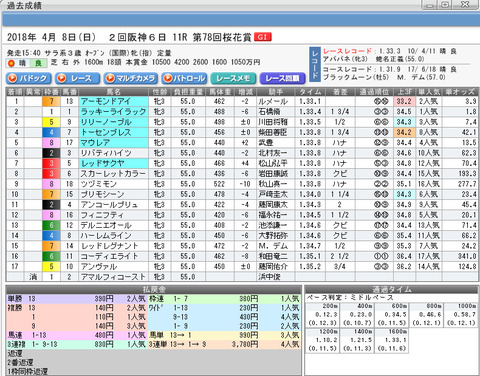Click the 馬連 1-13 payout row

point(77,335)
